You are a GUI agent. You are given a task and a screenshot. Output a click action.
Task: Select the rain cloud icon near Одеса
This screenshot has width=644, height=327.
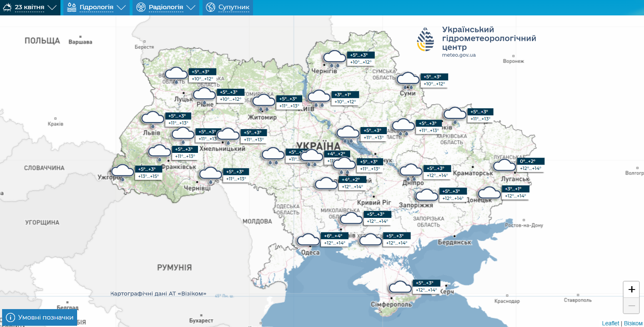[308, 240]
